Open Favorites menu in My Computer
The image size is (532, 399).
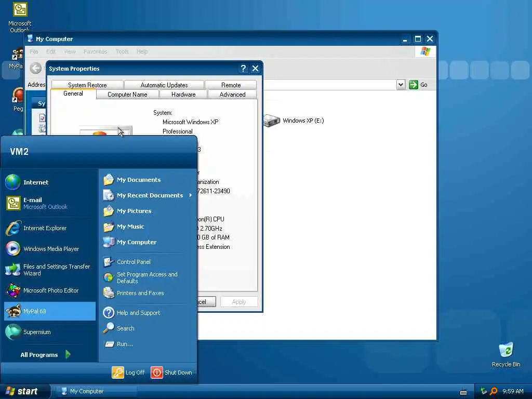tap(96, 51)
